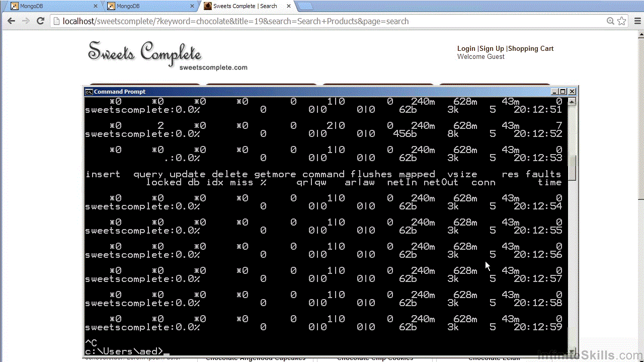Click the 'conn' column header
Image resolution: width=644 pixels, height=362 pixels.
(x=484, y=182)
